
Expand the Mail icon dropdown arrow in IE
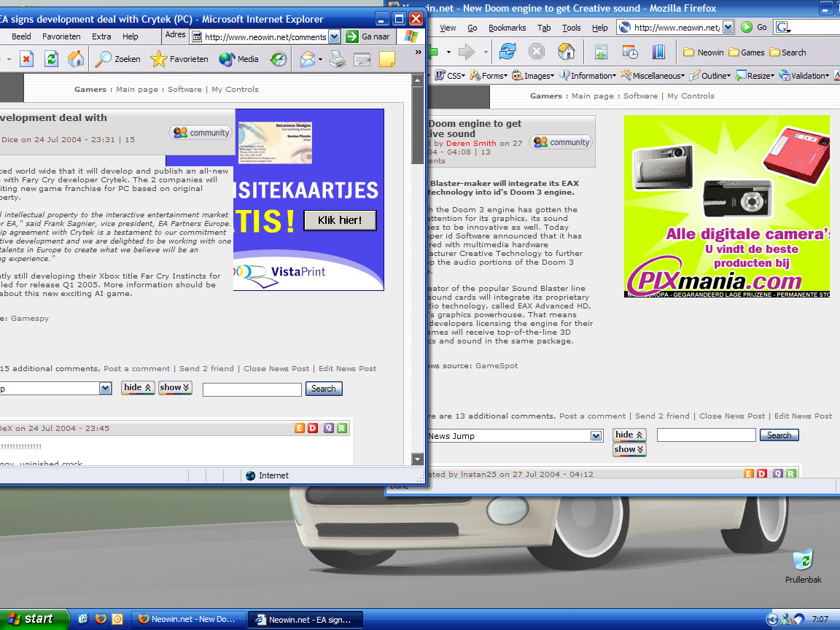(320, 60)
